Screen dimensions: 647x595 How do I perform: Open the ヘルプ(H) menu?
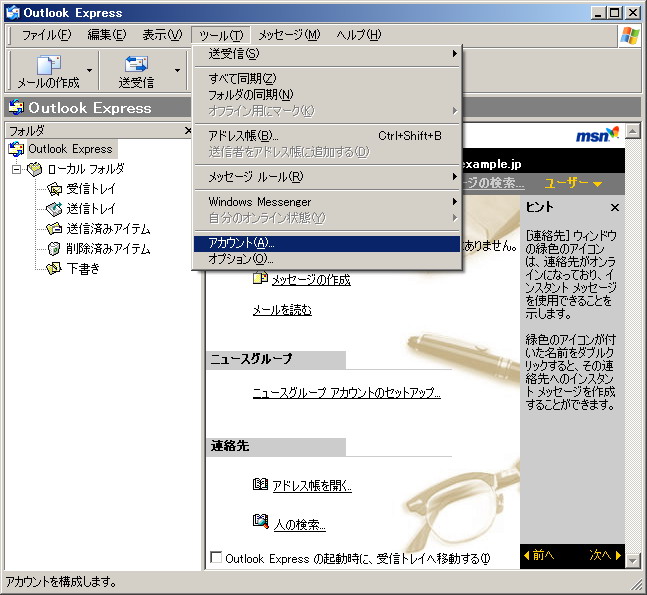358,35
